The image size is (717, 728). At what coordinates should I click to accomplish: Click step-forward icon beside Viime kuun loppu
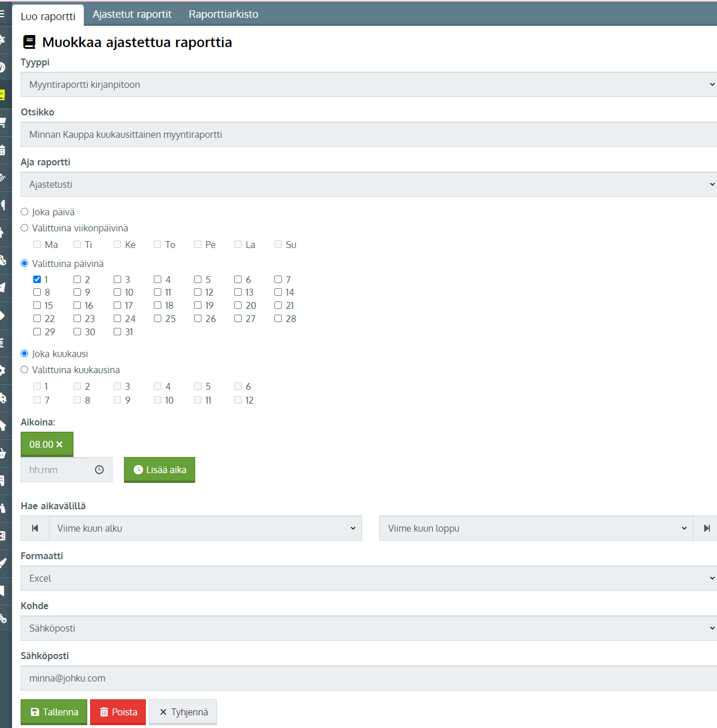pyautogui.click(x=707, y=528)
